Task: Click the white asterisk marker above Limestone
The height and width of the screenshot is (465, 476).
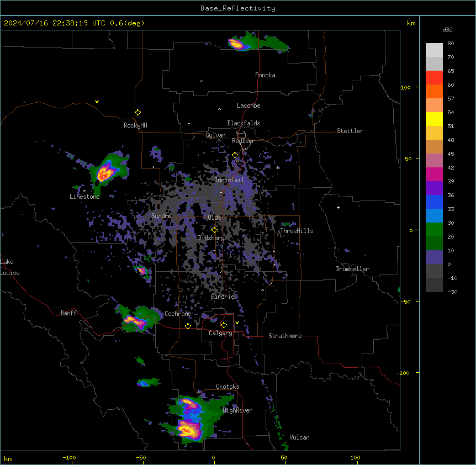Action: pos(84,191)
